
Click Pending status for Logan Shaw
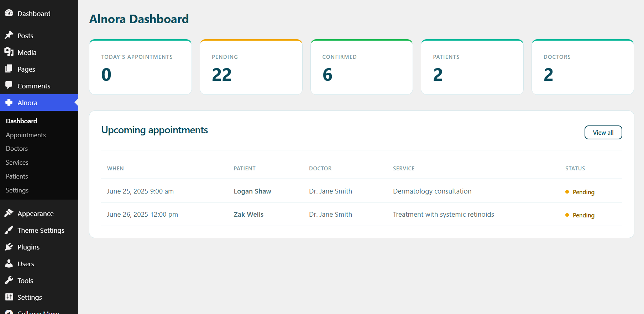click(580, 192)
